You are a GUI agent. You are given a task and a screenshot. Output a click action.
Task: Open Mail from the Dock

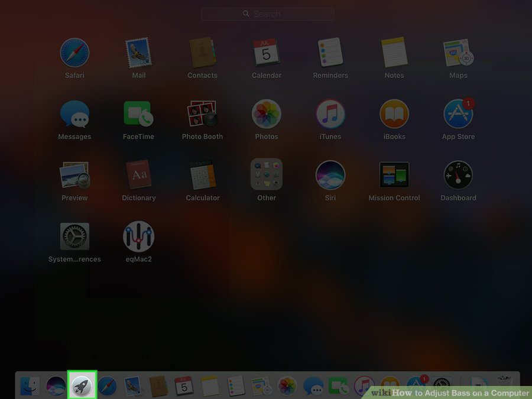(133, 386)
